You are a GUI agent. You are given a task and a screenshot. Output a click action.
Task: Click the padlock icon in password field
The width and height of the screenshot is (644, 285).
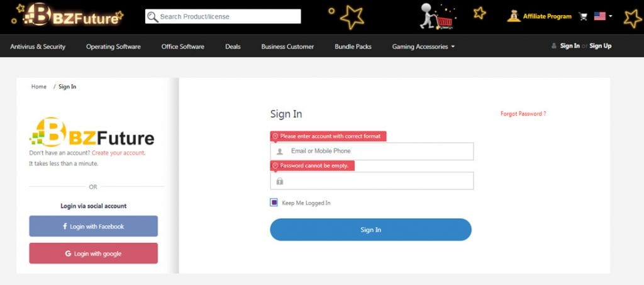pos(280,181)
